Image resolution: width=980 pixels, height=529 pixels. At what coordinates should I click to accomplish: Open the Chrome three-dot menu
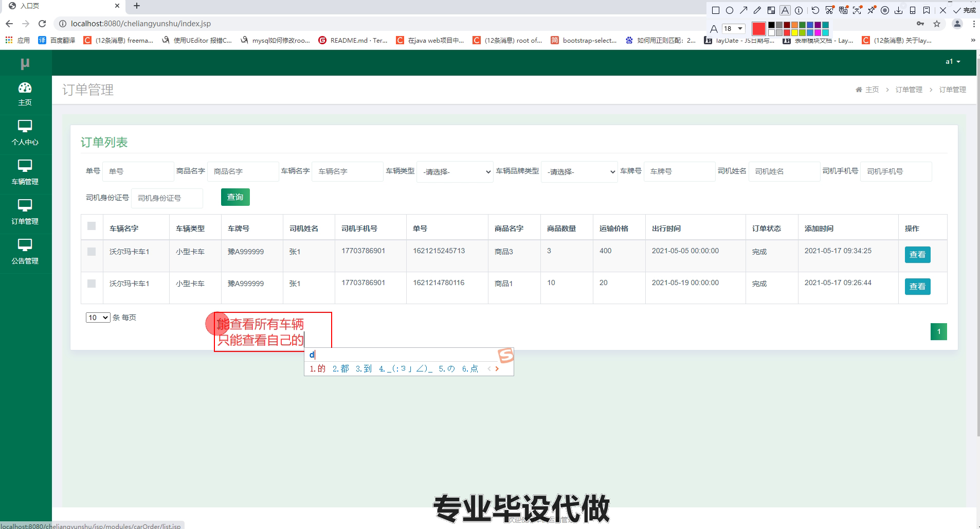tap(974, 24)
